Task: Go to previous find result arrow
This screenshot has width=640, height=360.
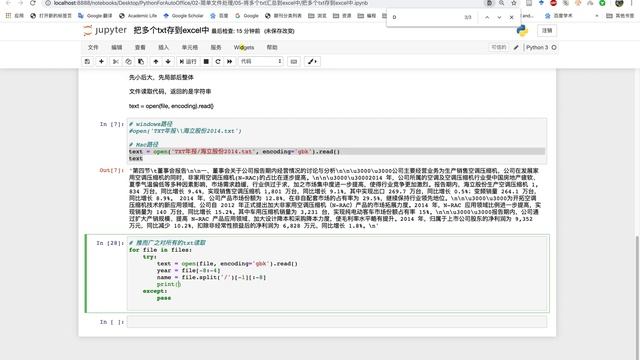Action: [487, 17]
